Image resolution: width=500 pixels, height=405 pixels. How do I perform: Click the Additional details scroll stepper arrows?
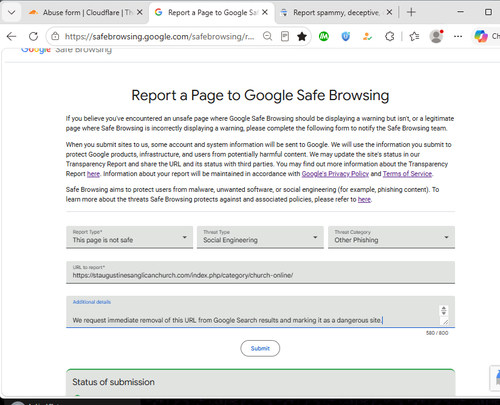[444, 311]
